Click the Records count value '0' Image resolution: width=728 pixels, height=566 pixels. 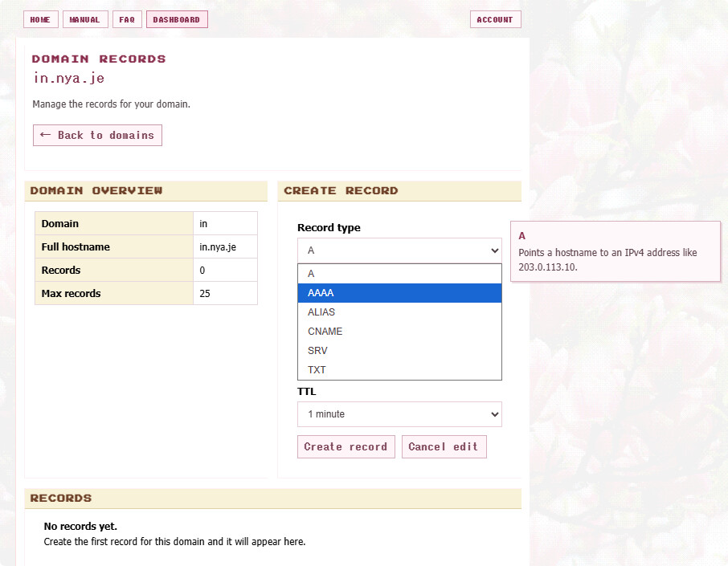click(225, 270)
